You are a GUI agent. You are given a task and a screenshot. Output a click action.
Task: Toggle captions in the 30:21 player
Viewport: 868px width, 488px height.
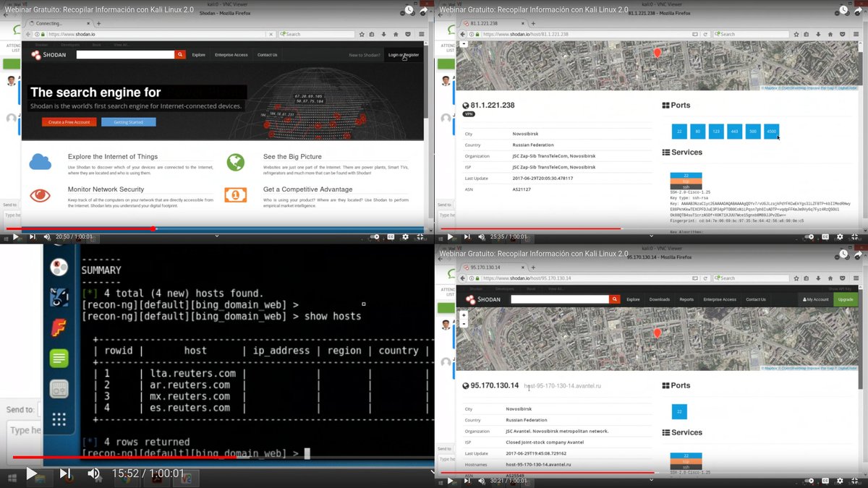(825, 480)
